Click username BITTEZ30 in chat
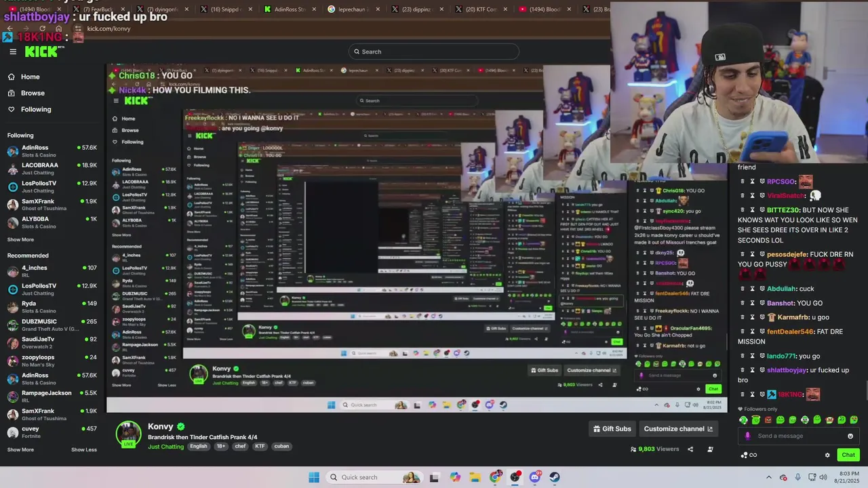This screenshot has width=868, height=488. (783, 210)
